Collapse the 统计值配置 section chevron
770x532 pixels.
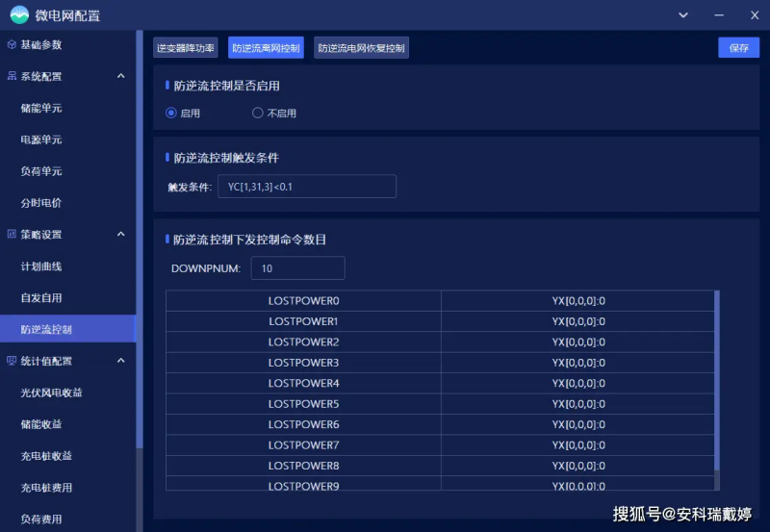point(120,362)
